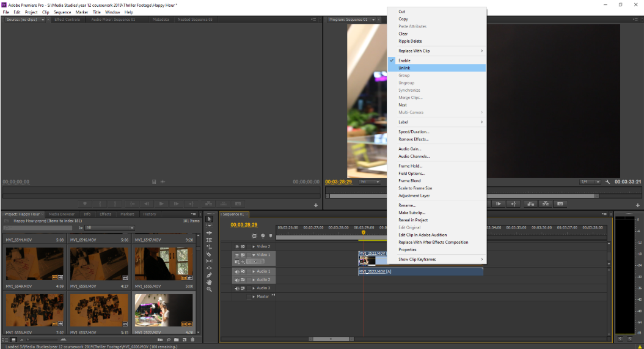Click Drag Audio Only waveform icon
Image resolution: width=644 pixels, height=349 pixels.
163,182
